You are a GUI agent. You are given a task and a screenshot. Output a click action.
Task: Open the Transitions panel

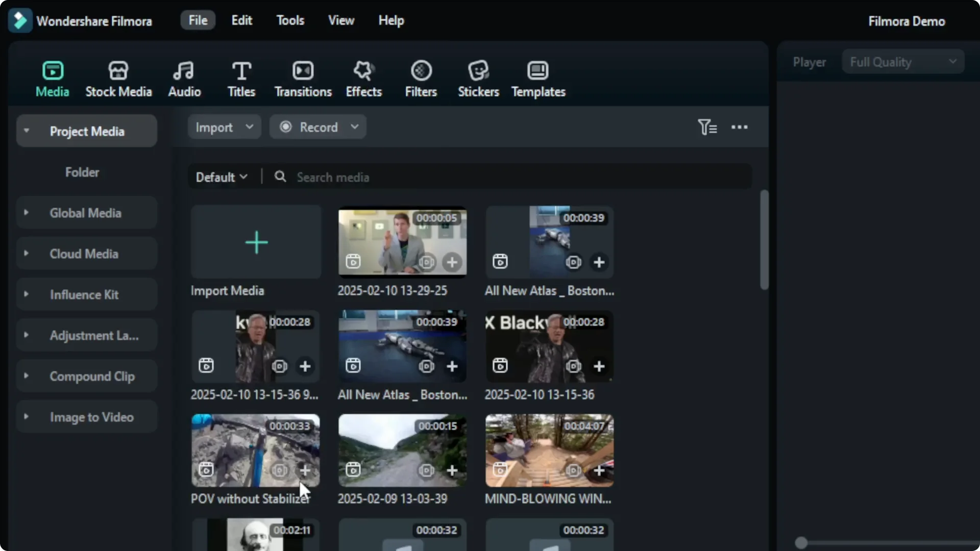tap(303, 78)
